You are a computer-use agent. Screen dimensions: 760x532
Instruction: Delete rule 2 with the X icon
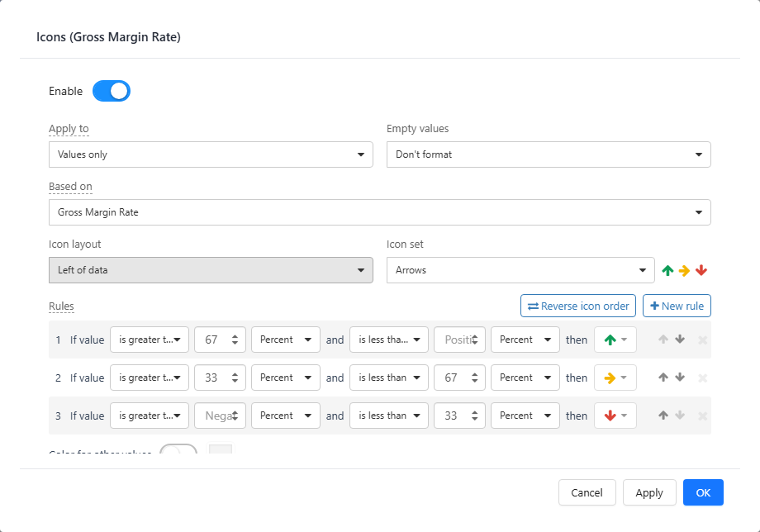click(702, 378)
